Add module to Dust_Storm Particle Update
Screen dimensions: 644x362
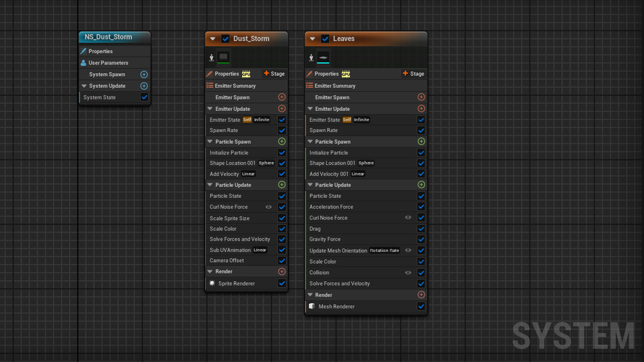[x=282, y=185]
